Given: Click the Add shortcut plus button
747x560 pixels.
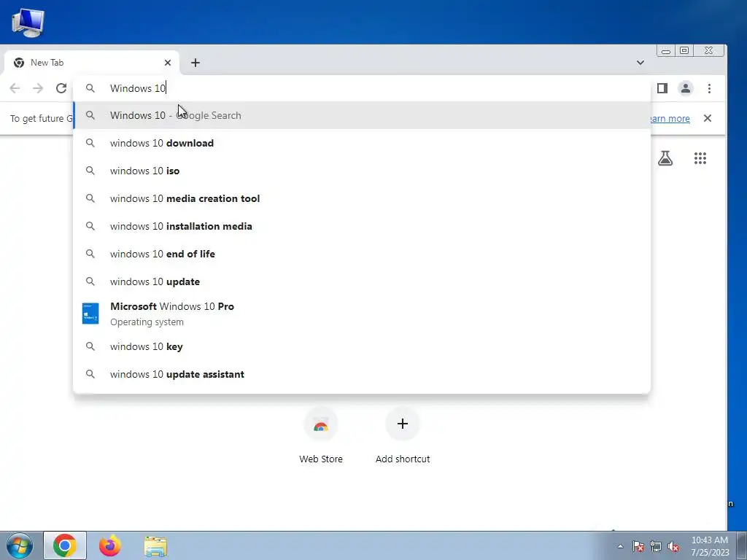Looking at the screenshot, I should point(403,424).
